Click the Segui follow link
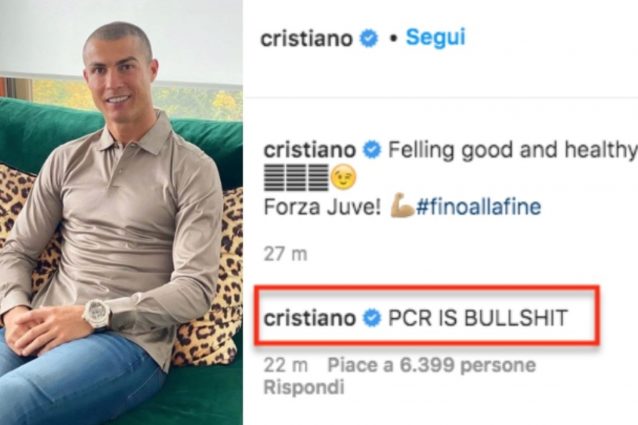The image size is (638, 425). 435,38
